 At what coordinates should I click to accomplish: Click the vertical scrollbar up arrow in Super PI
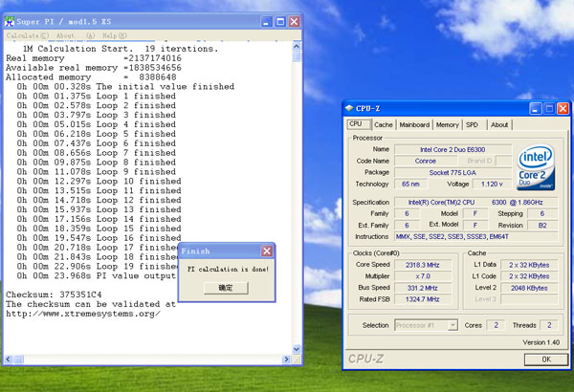[x=297, y=47]
